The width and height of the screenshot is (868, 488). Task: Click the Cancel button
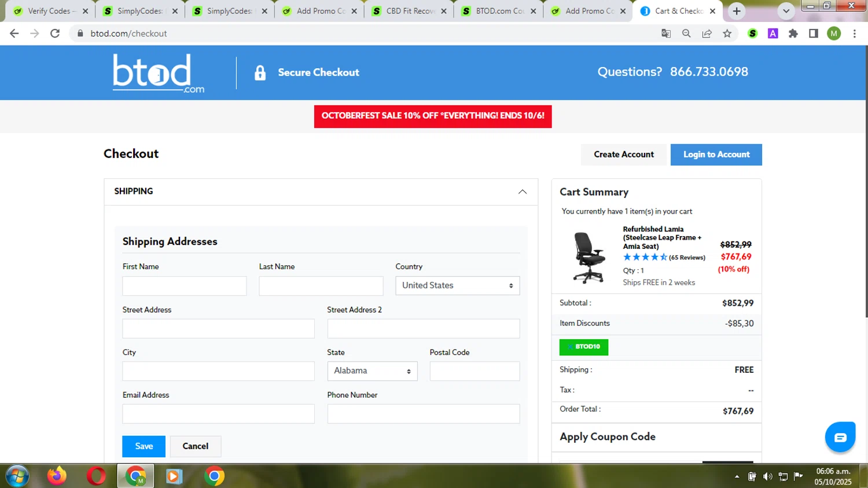[196, 446]
